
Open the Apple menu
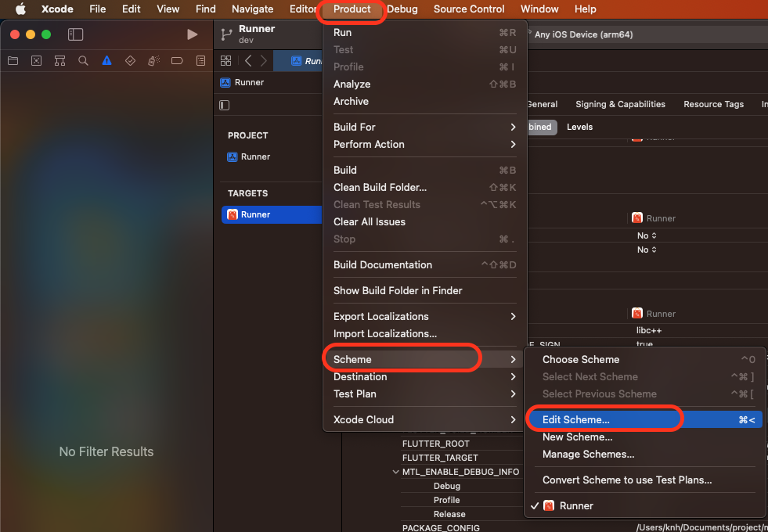click(20, 9)
